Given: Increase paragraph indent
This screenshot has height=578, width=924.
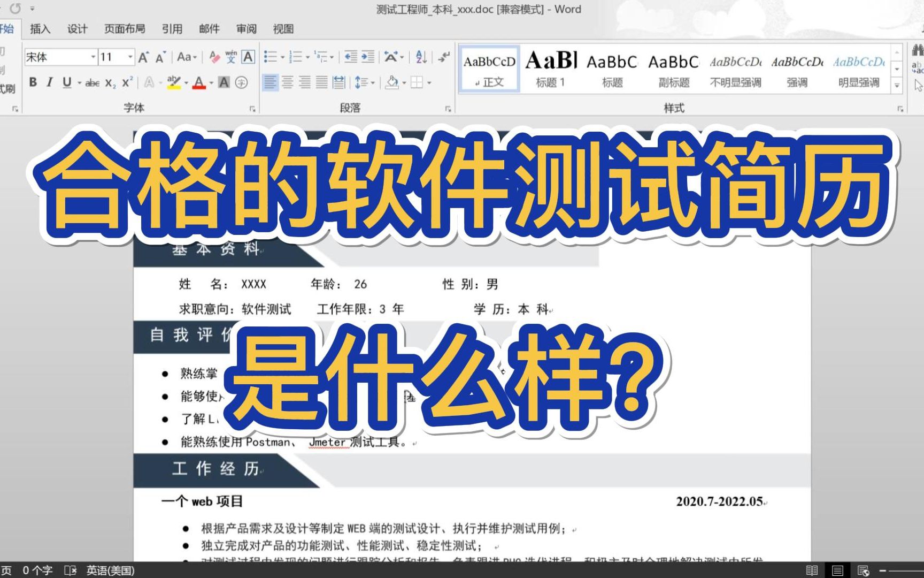Looking at the screenshot, I should (x=368, y=57).
